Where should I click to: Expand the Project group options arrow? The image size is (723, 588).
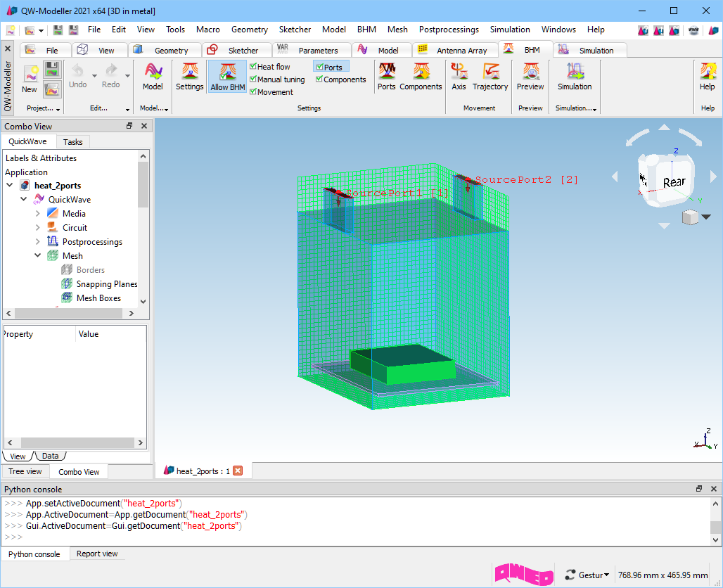58,109
